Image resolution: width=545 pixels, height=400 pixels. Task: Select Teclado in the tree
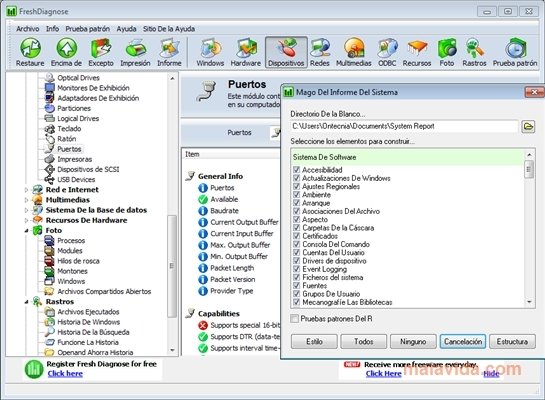pos(69,129)
